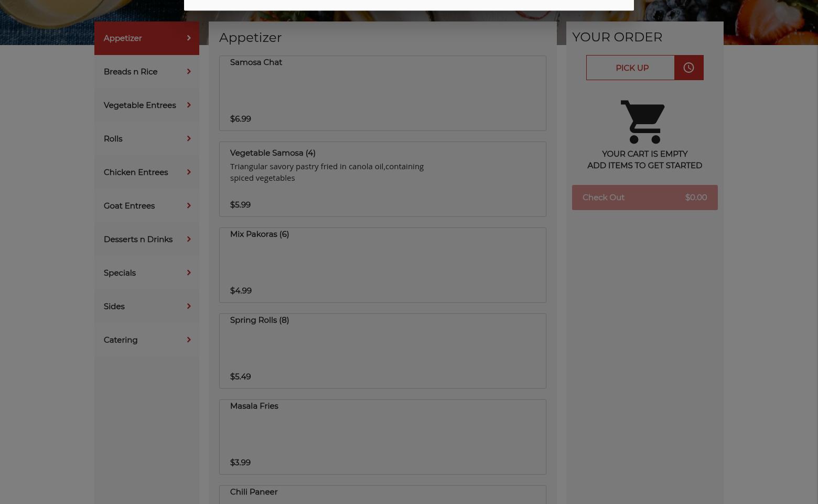The height and width of the screenshot is (504, 818).
Task: Click the Check Out button
Action: (x=644, y=198)
